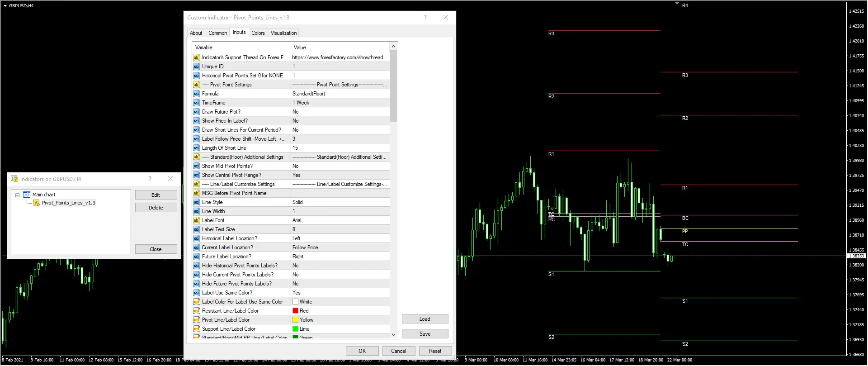The height and width of the screenshot is (366, 868).
Task: Toggle the Show Mid Pivot Points value
Action: point(340,166)
